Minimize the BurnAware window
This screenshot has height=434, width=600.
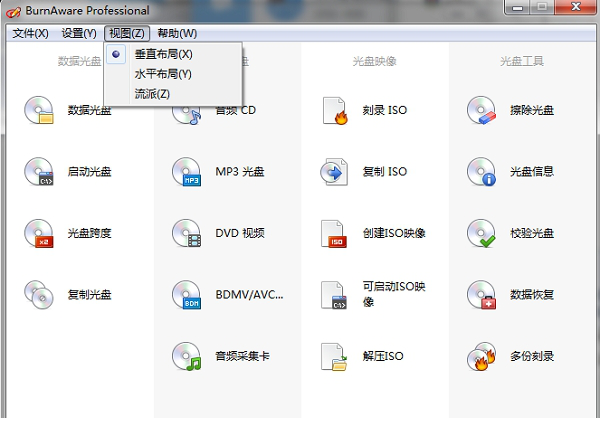[x=517, y=7]
